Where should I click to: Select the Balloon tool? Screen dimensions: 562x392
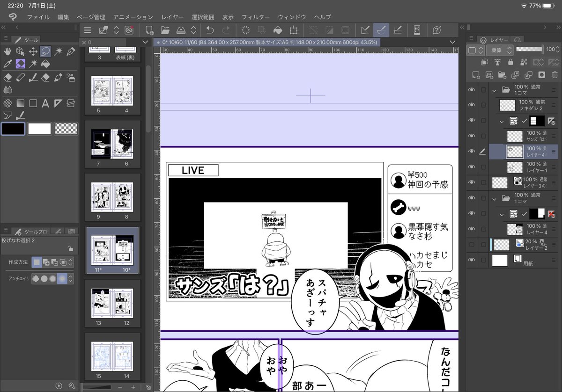(7, 116)
